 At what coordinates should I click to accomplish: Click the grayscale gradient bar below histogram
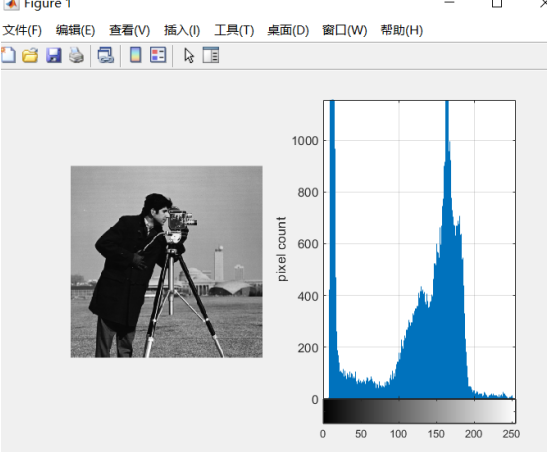click(x=419, y=412)
